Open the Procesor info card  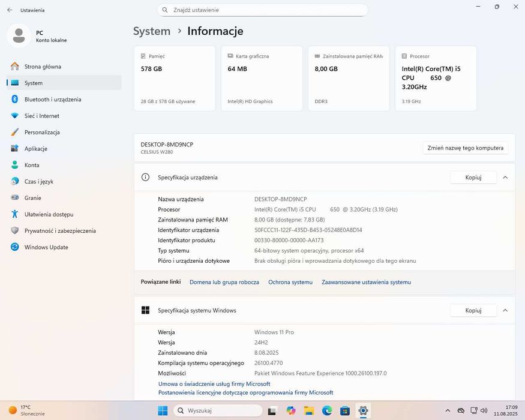click(436, 79)
